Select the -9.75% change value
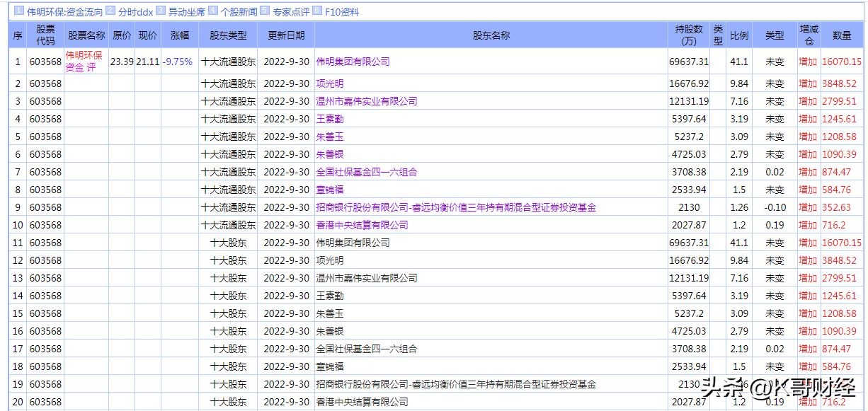This screenshot has width=868, height=411. pos(178,62)
